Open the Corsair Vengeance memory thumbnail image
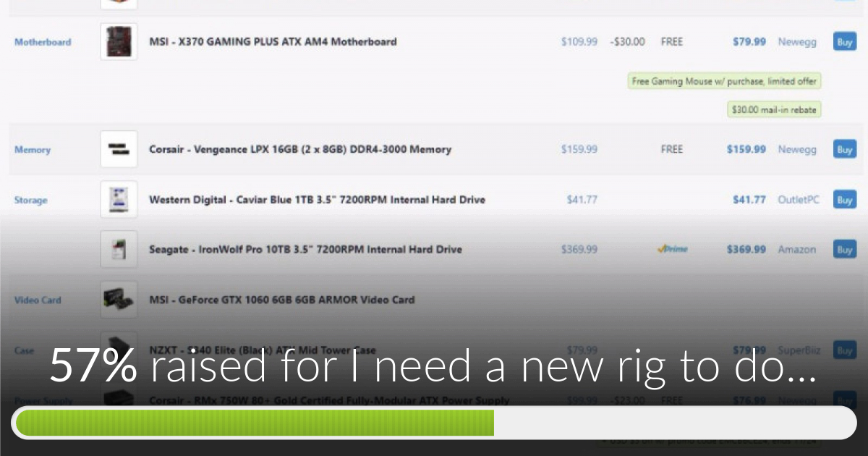The image size is (868, 456). click(x=119, y=149)
